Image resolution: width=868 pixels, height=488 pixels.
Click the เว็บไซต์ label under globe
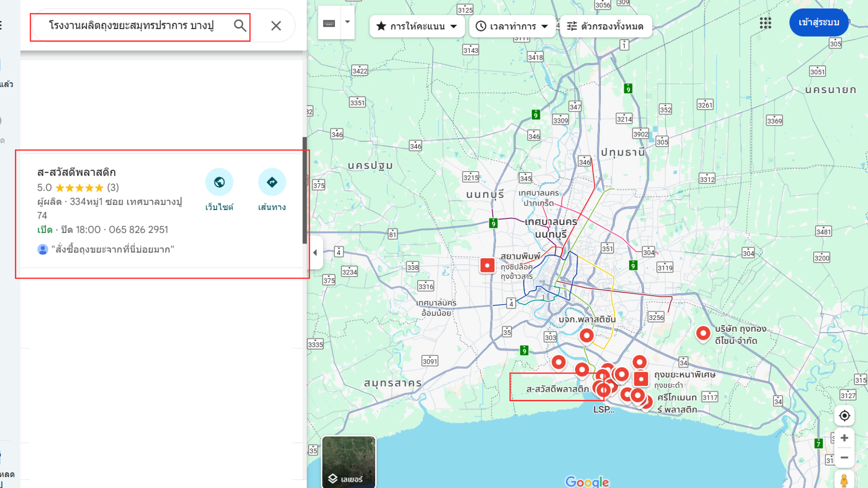click(x=219, y=207)
